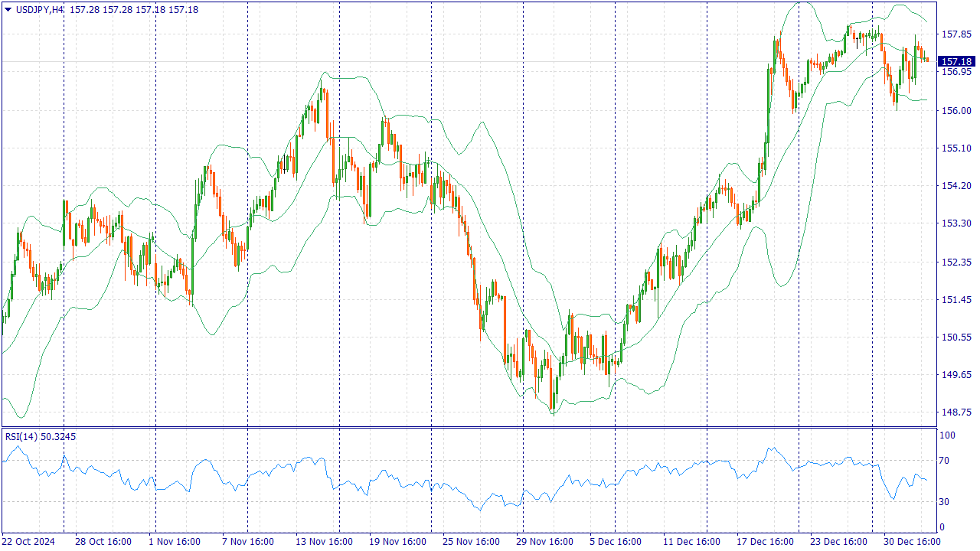Click the 13 Nov 16:00 time label
Screen dimensions: 980x551
point(324,542)
